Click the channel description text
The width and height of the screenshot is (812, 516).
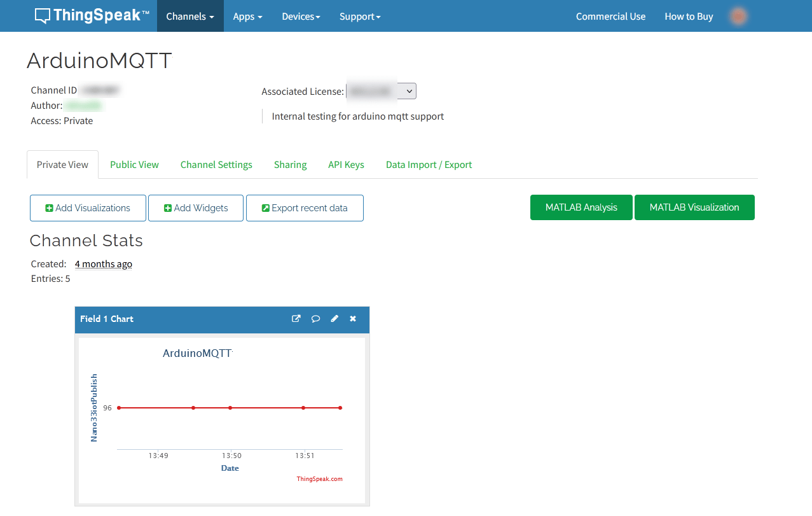click(x=357, y=116)
